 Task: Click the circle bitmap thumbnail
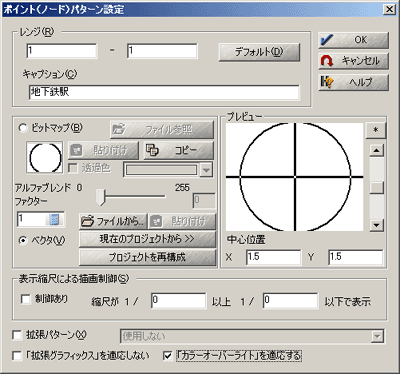point(45,157)
